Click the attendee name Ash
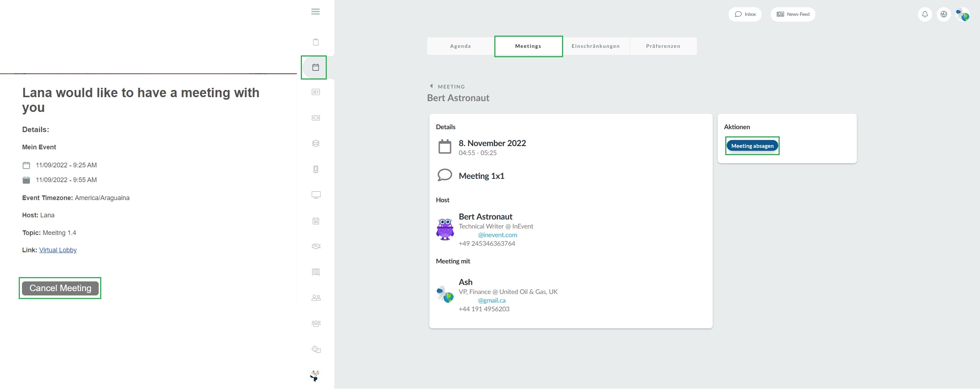 tap(465, 282)
